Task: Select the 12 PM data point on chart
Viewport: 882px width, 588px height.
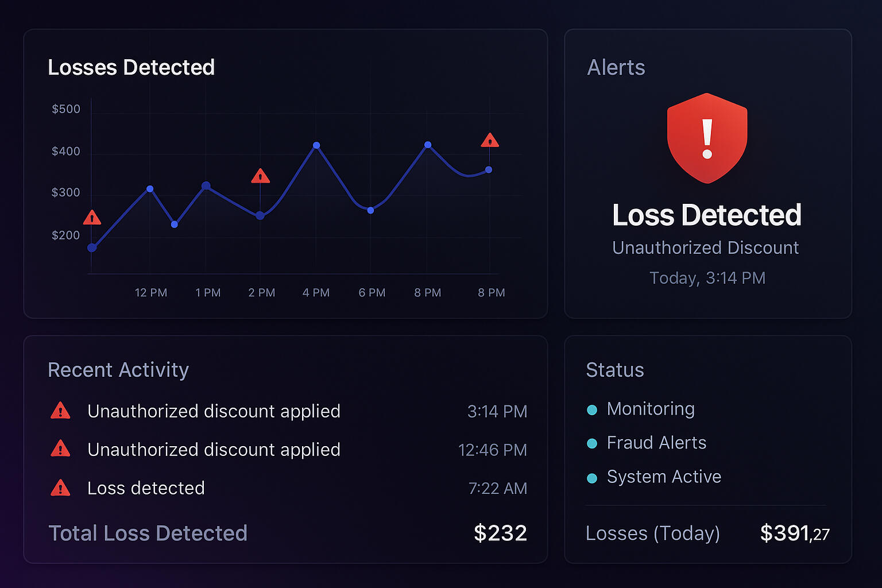Action: click(x=150, y=189)
